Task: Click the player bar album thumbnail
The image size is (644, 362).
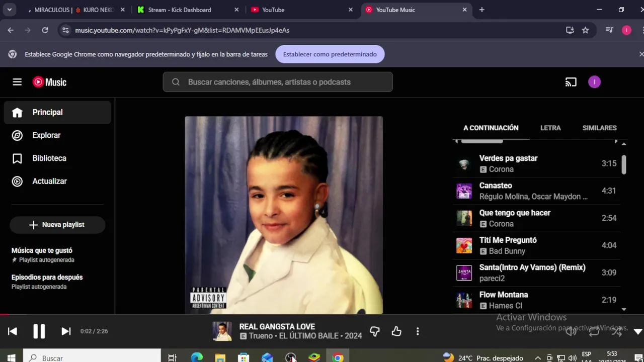Action: pos(222,331)
